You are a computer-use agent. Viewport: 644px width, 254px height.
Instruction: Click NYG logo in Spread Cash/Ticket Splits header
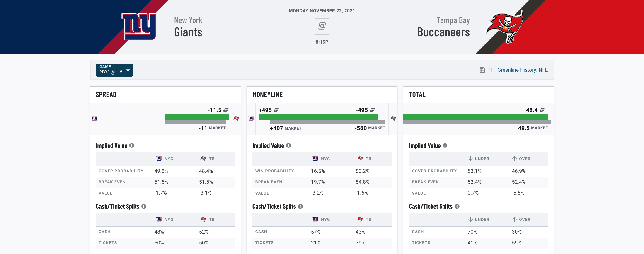pyautogui.click(x=159, y=219)
